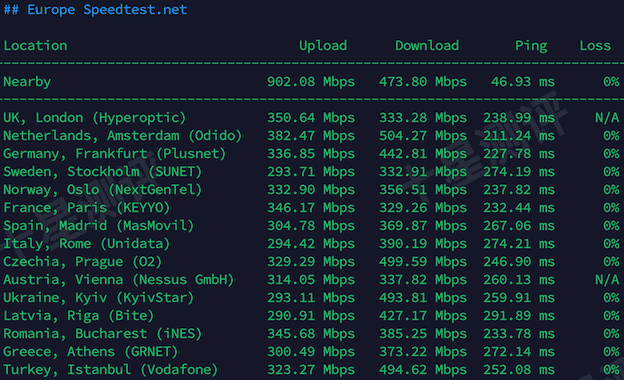The height and width of the screenshot is (380, 624).
Task: Click the '## Europe Speedtest.net' heading
Action: coord(95,10)
